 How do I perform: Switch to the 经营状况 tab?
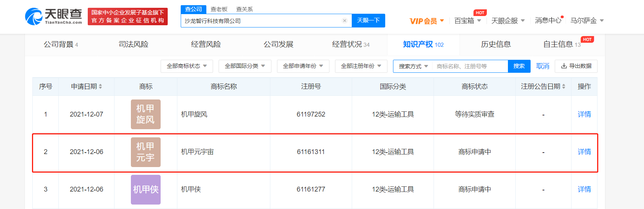click(351, 45)
